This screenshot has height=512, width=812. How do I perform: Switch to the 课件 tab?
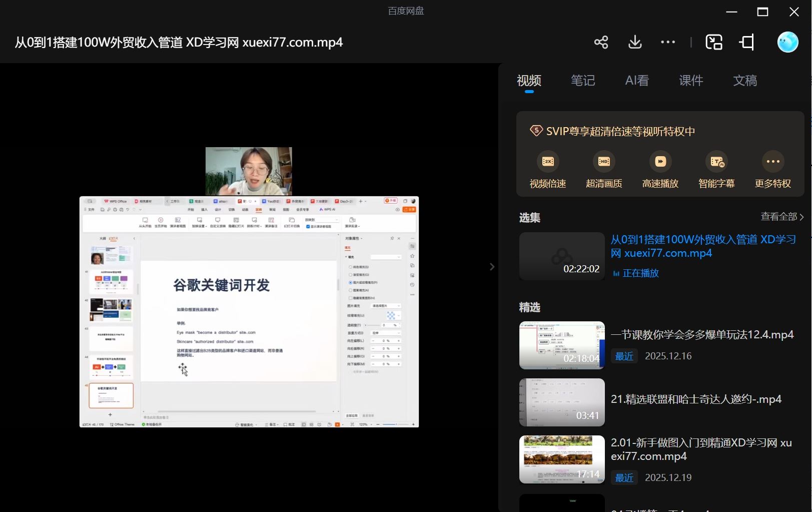coord(691,81)
